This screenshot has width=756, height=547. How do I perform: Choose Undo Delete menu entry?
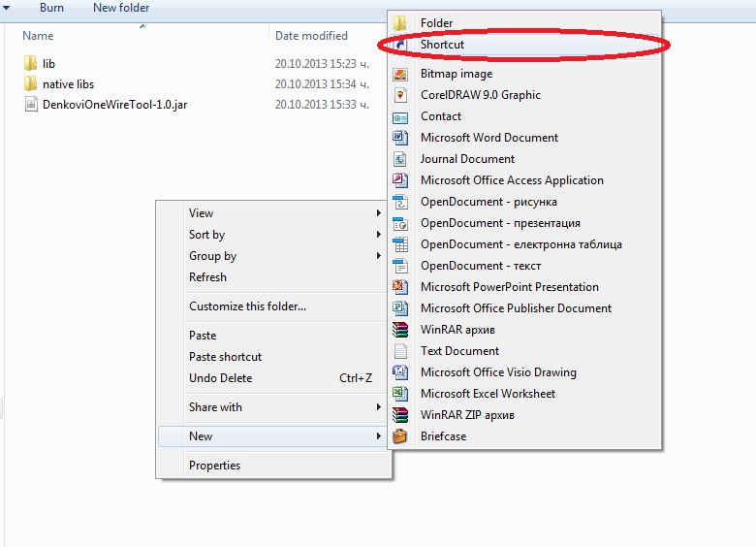click(x=220, y=377)
